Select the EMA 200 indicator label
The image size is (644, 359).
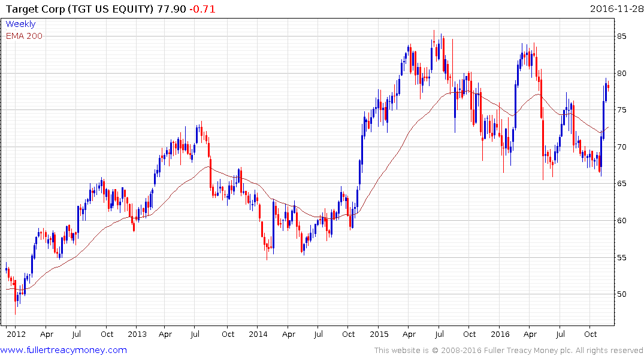pyautogui.click(x=24, y=36)
